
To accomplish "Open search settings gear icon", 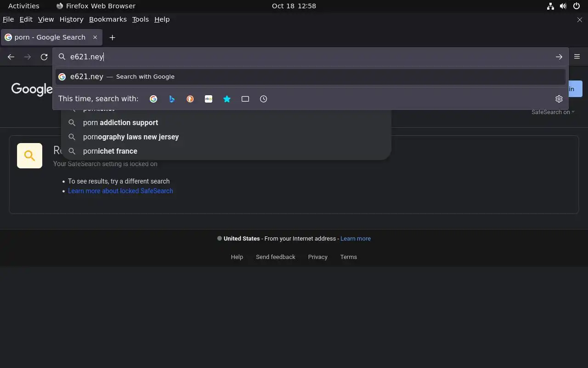I will coord(559,99).
